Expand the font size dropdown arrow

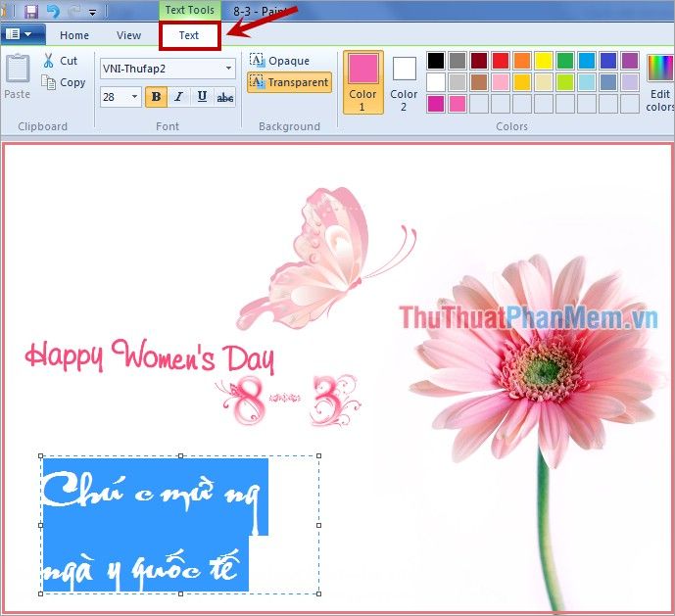click(135, 97)
